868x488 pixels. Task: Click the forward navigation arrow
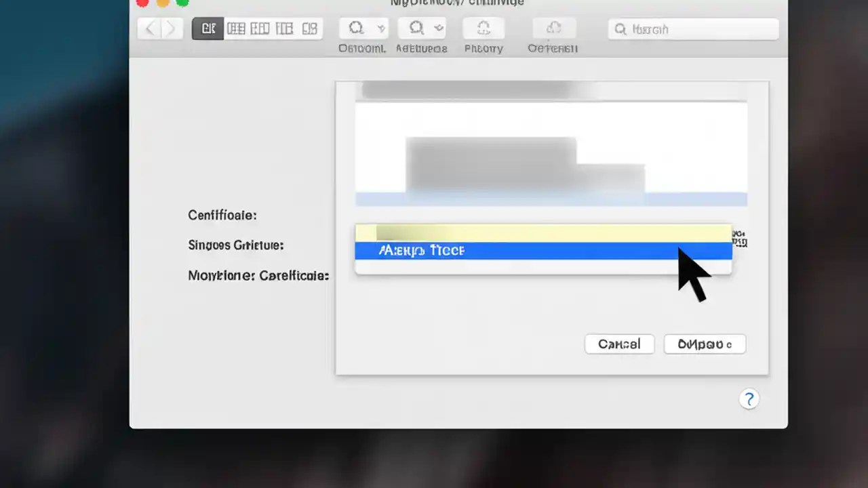tap(170, 28)
